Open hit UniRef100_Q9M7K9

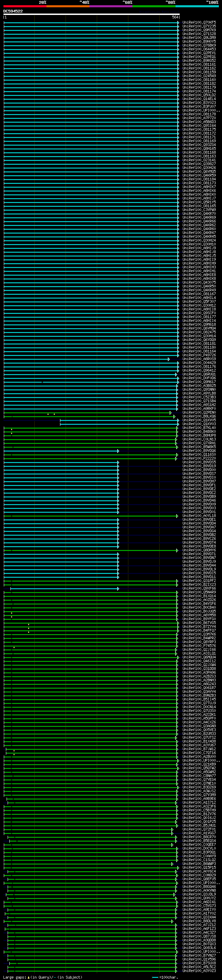[199, 30]
